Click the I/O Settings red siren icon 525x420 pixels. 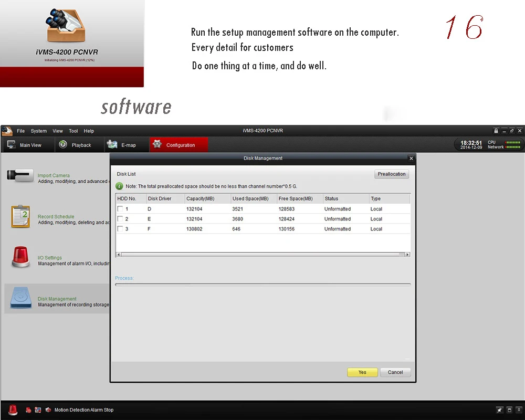pos(21,257)
